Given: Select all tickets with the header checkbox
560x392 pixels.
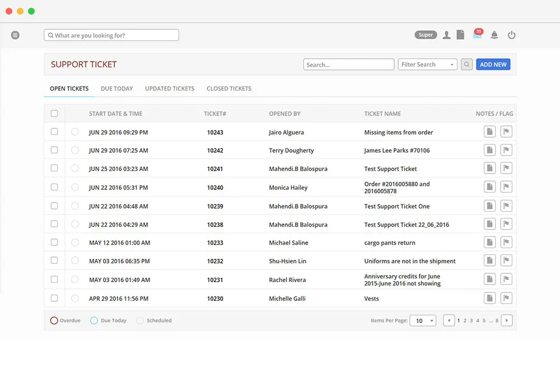Looking at the screenshot, I should click(x=54, y=113).
